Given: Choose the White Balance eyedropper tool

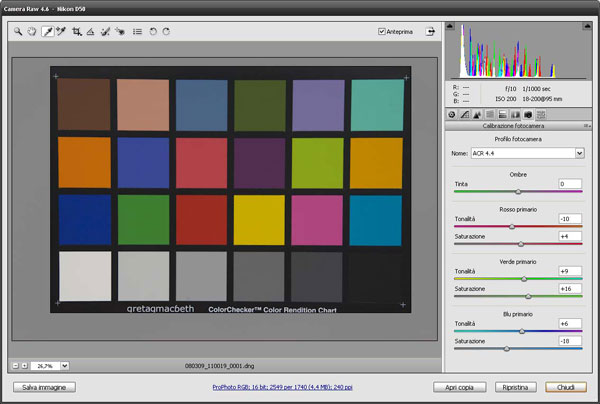Looking at the screenshot, I should [x=47, y=32].
